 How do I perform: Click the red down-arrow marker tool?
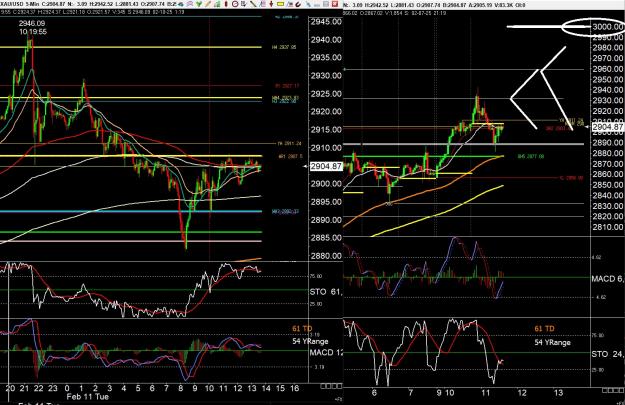(x=271, y=4)
